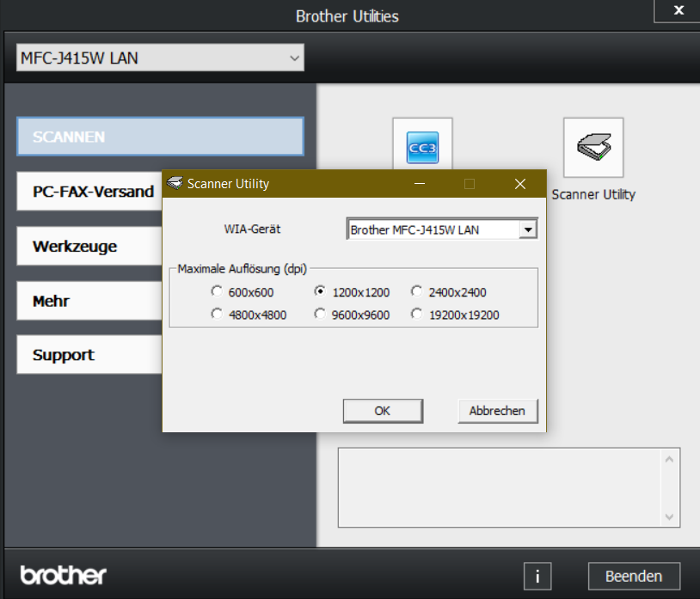Confirm with the OK button
This screenshot has height=599, width=700.
click(x=383, y=411)
